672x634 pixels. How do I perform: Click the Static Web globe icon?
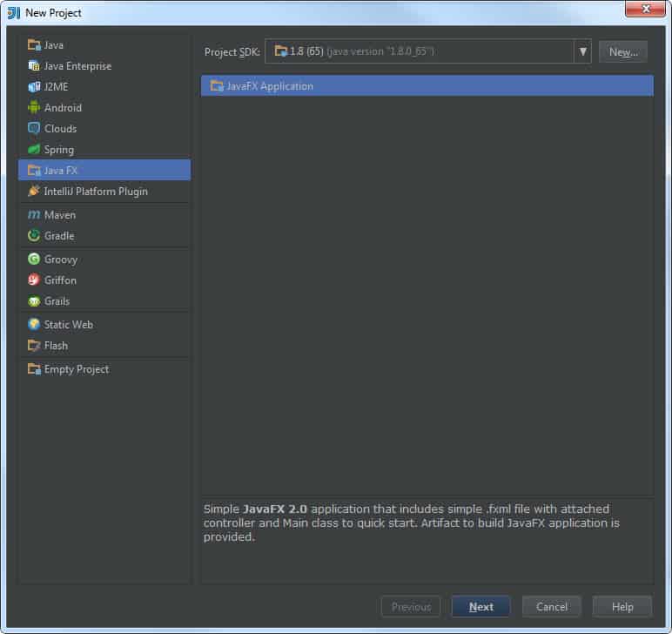click(x=34, y=324)
